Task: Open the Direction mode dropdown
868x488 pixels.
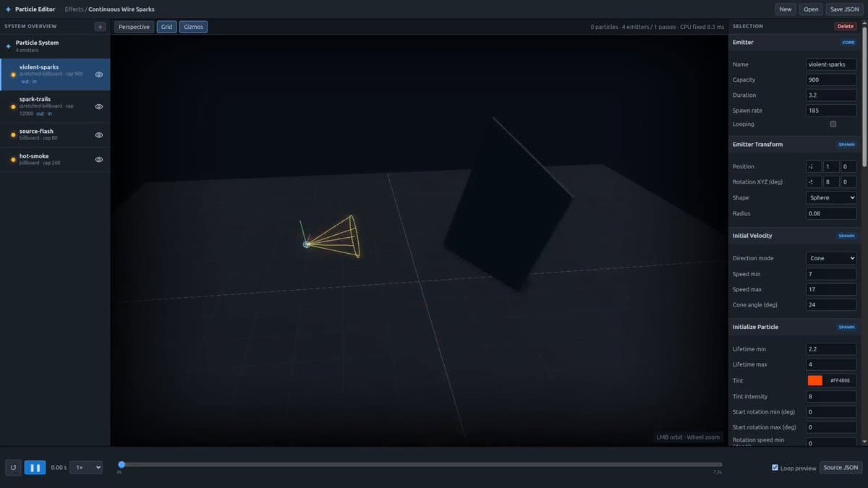Action: point(831,258)
